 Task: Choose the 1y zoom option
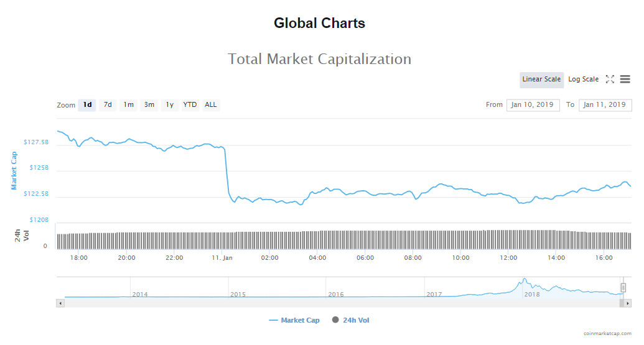point(169,105)
